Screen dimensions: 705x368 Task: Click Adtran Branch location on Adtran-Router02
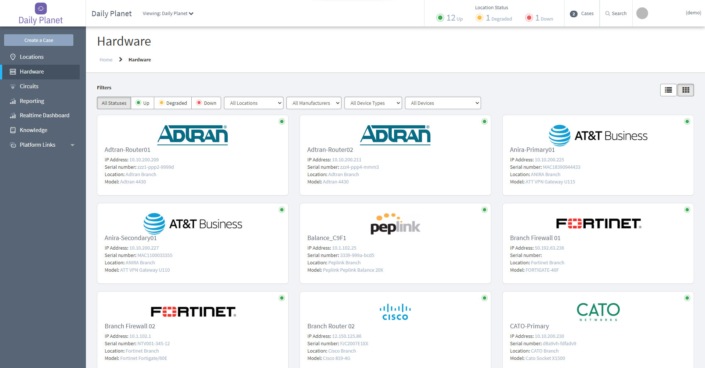[x=343, y=175]
